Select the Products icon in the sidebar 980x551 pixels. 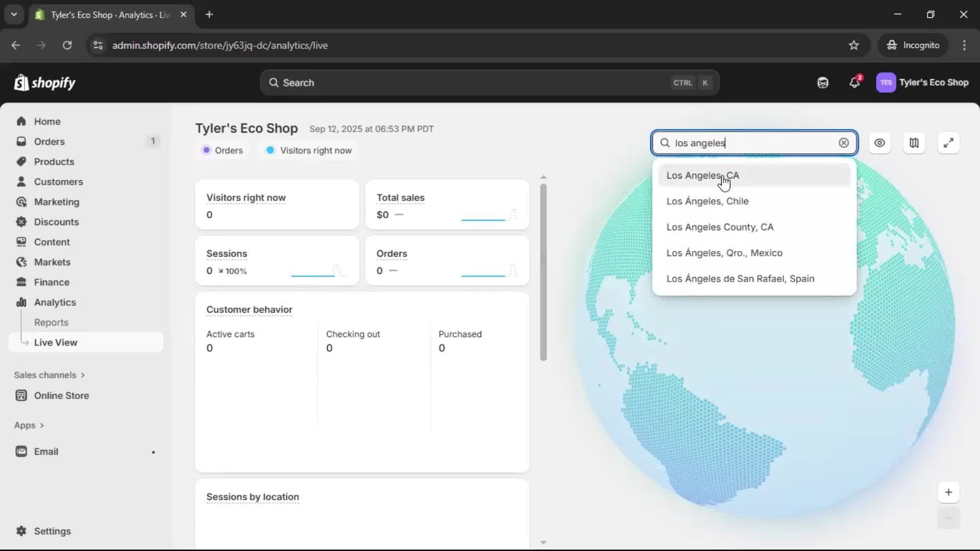[x=22, y=161]
